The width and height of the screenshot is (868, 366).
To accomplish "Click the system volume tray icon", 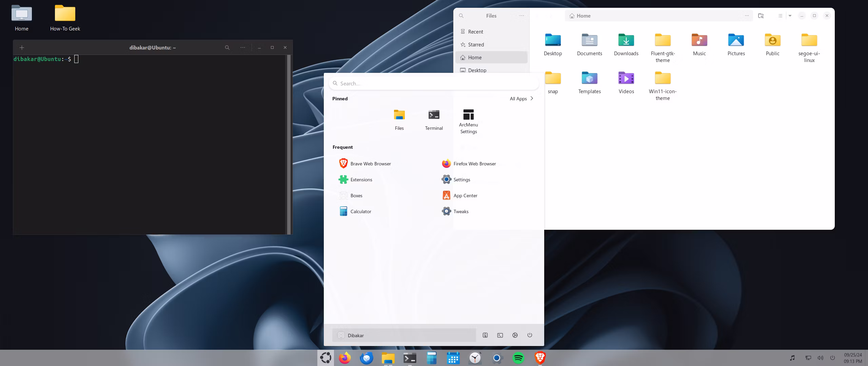I will 820,358.
